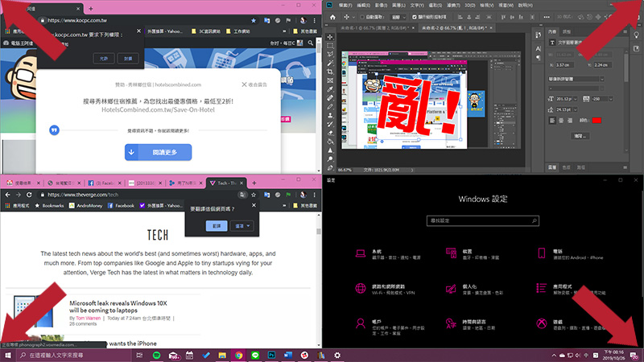Select the Move tool in Photoshop toolbar
644x362 pixels.
pyautogui.click(x=330, y=37)
